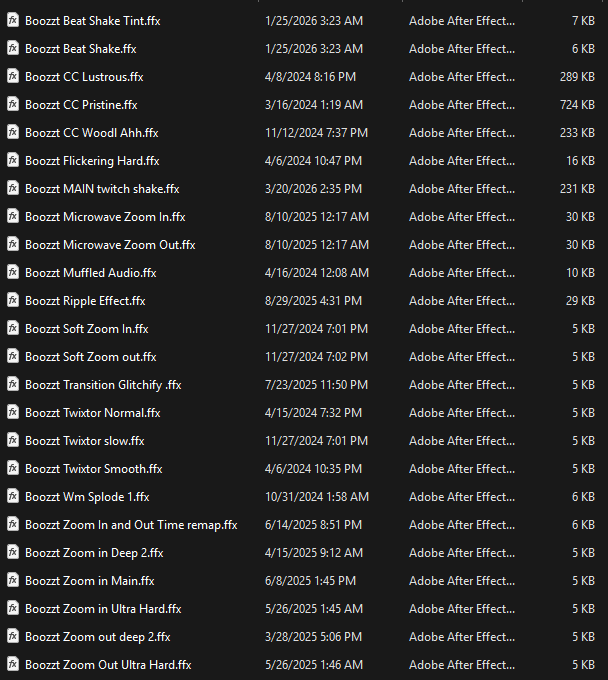This screenshot has height=680, width=608.
Task: Click the file name Boozzt Soft Zoom out.ffx
Action: click(x=91, y=357)
